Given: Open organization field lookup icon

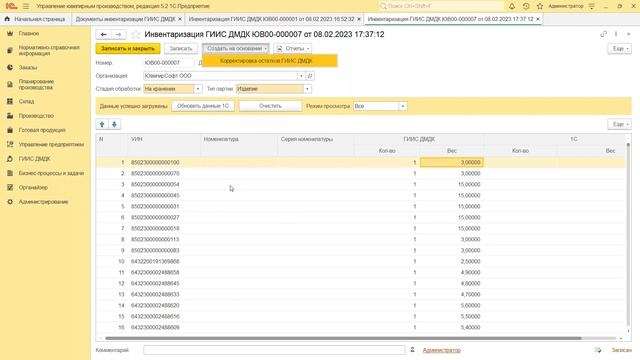Looking at the screenshot, I should pos(310,76).
